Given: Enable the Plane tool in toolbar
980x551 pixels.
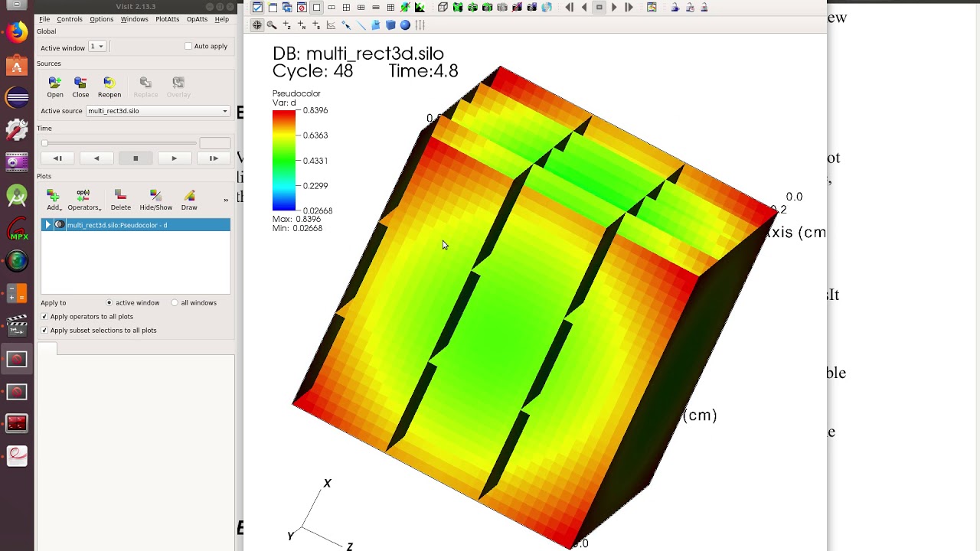Looking at the screenshot, I should pos(375,25).
